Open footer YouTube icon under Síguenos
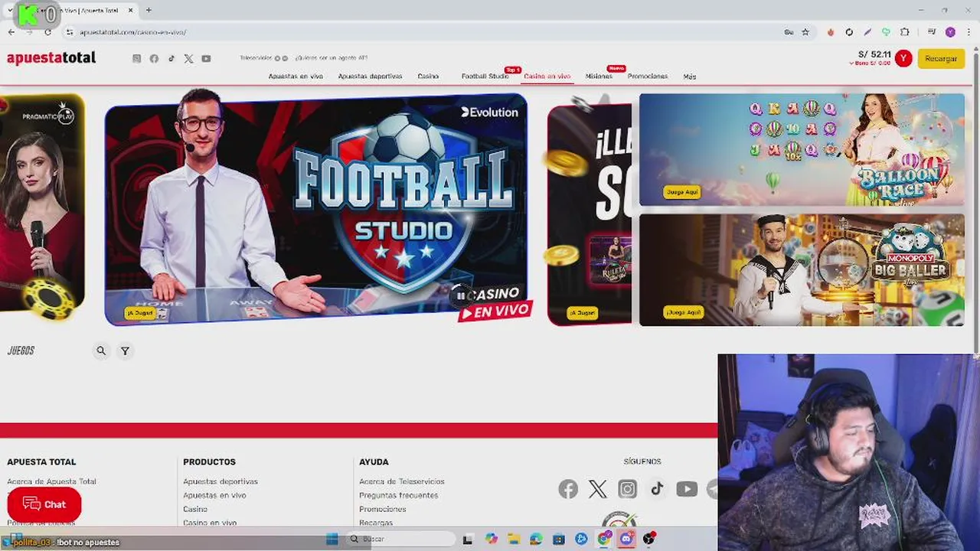The width and height of the screenshot is (980, 551). (687, 489)
